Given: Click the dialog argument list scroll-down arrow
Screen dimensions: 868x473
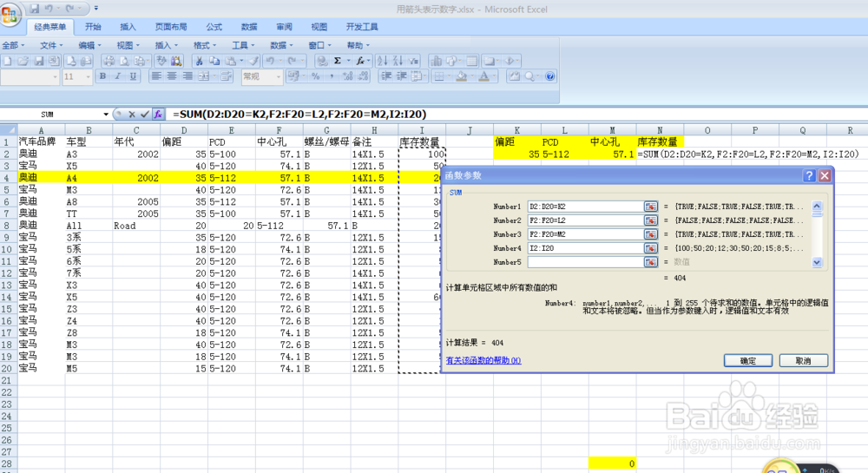Looking at the screenshot, I should (x=817, y=262).
